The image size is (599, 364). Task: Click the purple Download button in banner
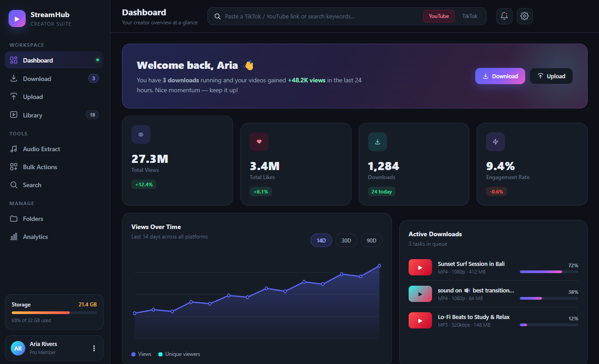pyautogui.click(x=500, y=76)
